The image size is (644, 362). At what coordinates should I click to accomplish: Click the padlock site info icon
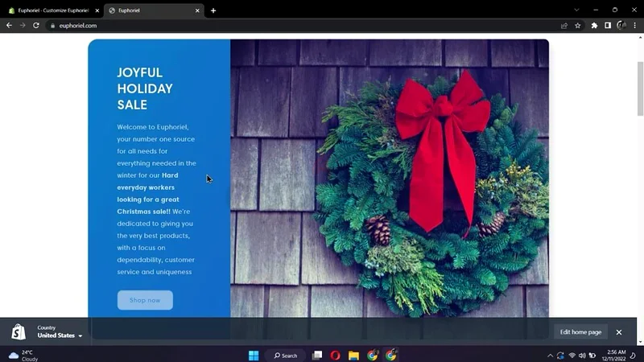(52, 26)
